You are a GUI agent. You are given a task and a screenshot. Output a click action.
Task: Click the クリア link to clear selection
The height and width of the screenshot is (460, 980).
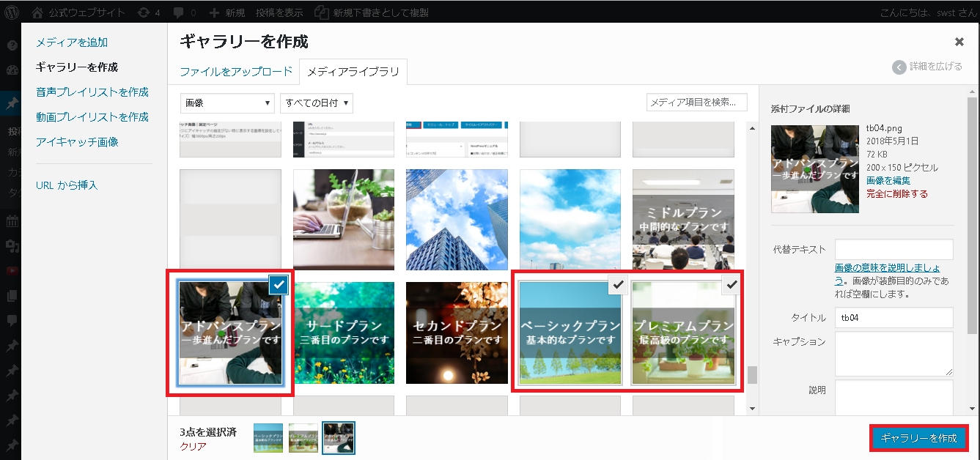[x=194, y=446]
